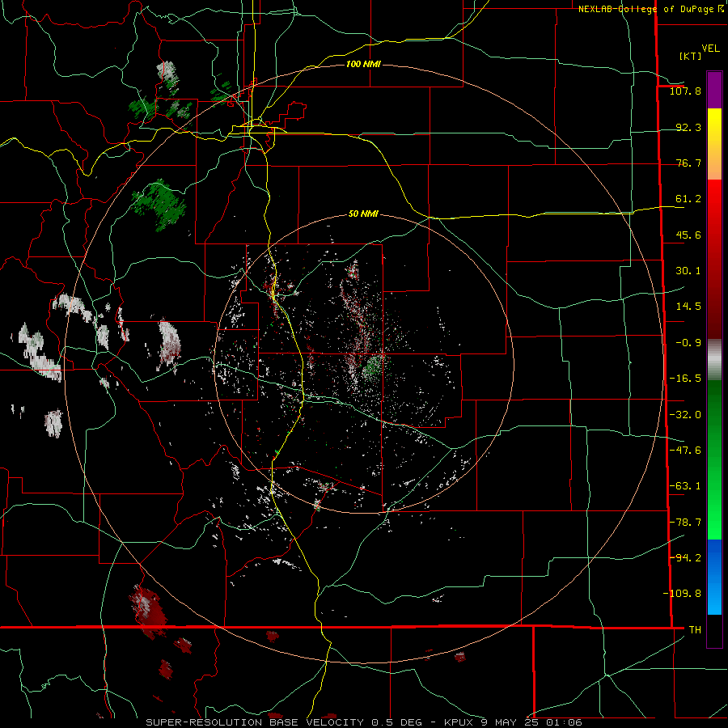
Task: Select the -16.5 legend value
Action: (685, 379)
